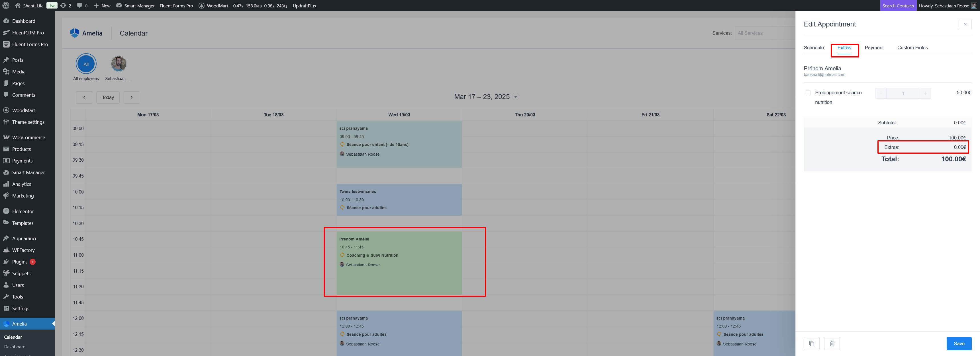Open the Custom Fields tab
The width and height of the screenshot is (980, 356).
pyautogui.click(x=912, y=48)
